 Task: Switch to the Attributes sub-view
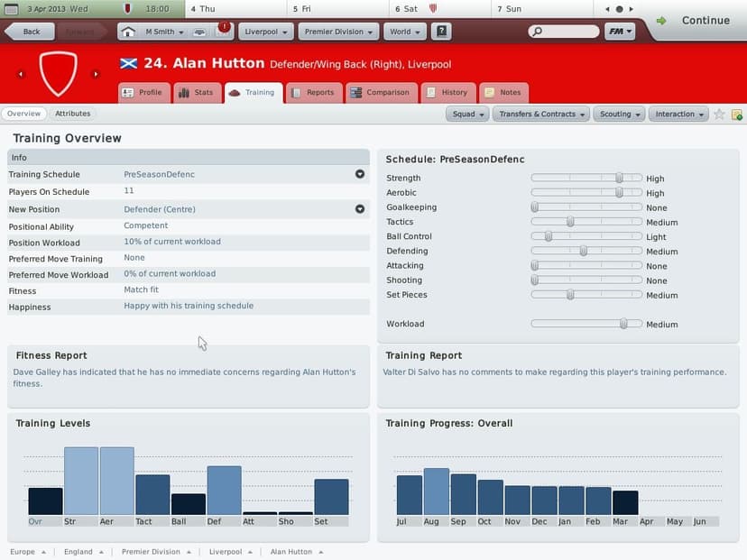72,114
